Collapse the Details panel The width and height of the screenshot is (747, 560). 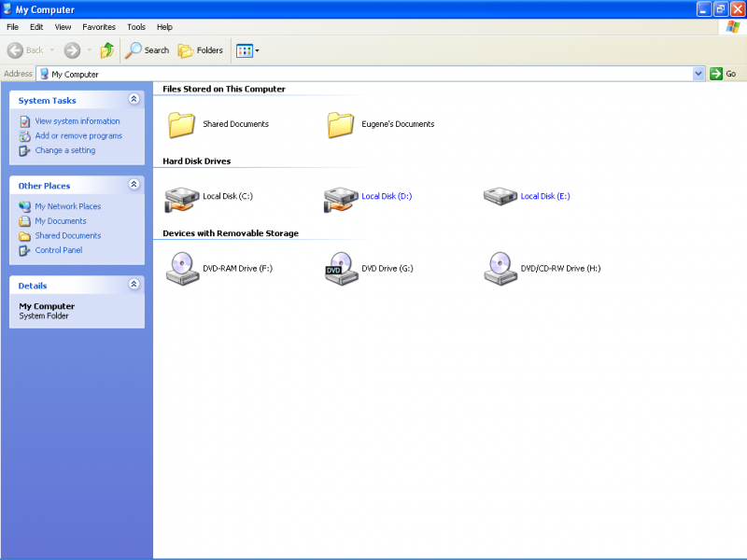pyautogui.click(x=134, y=285)
